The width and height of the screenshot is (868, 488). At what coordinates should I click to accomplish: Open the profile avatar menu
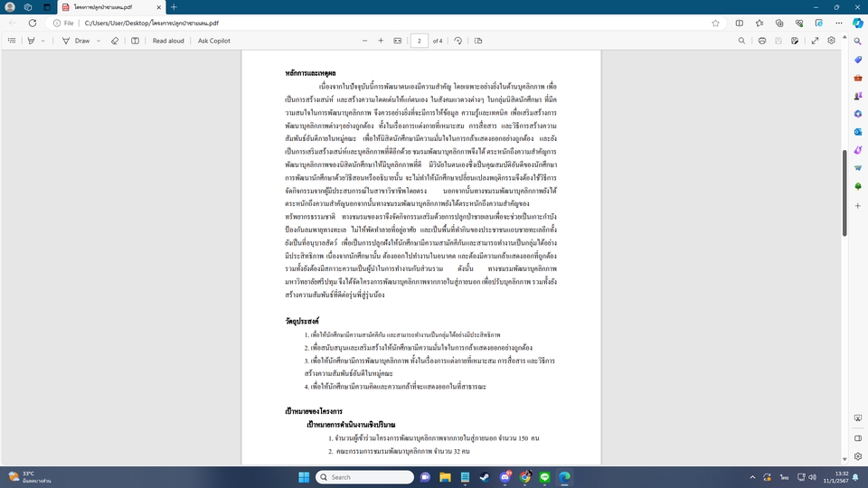pos(10,7)
